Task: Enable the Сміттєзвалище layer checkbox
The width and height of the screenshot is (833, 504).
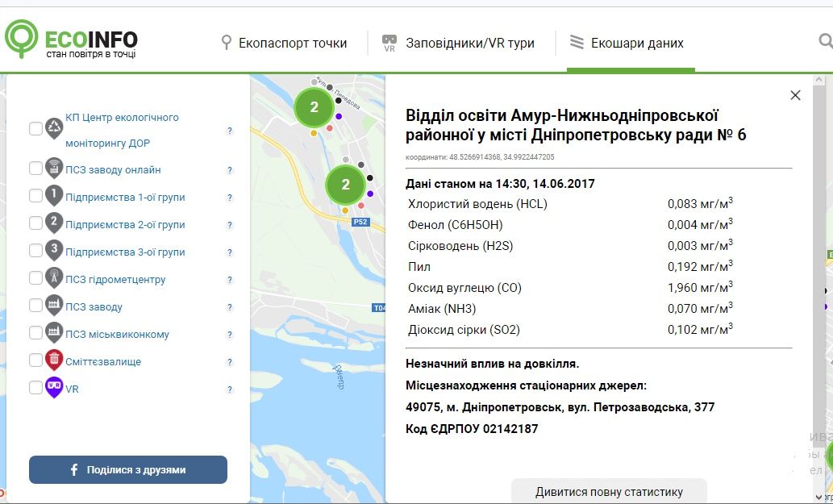Action: click(34, 360)
